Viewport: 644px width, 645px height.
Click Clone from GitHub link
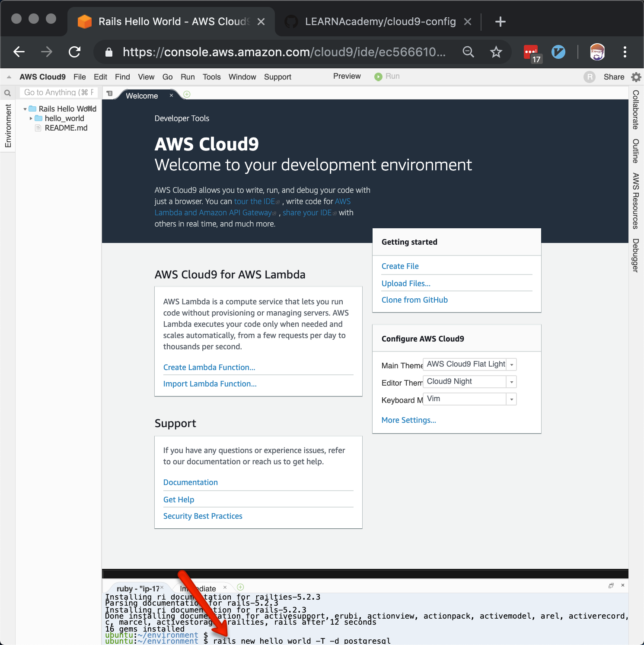(x=414, y=300)
